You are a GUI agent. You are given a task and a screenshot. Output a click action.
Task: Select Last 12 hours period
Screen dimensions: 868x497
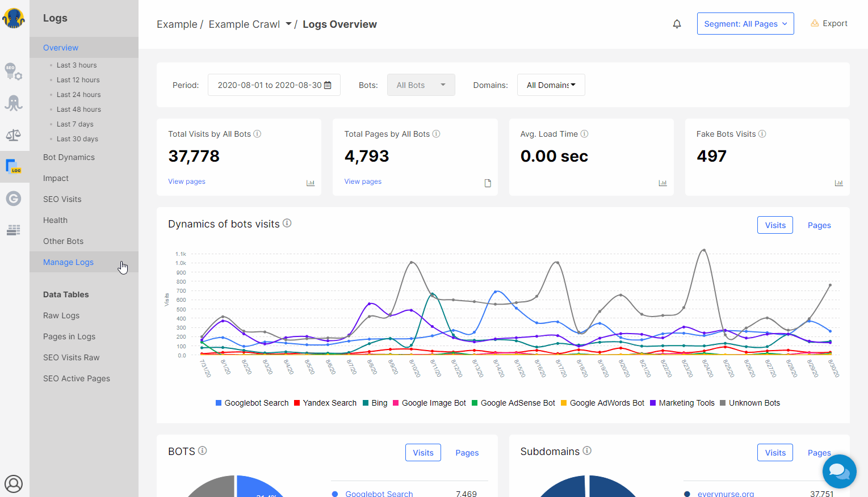click(78, 80)
